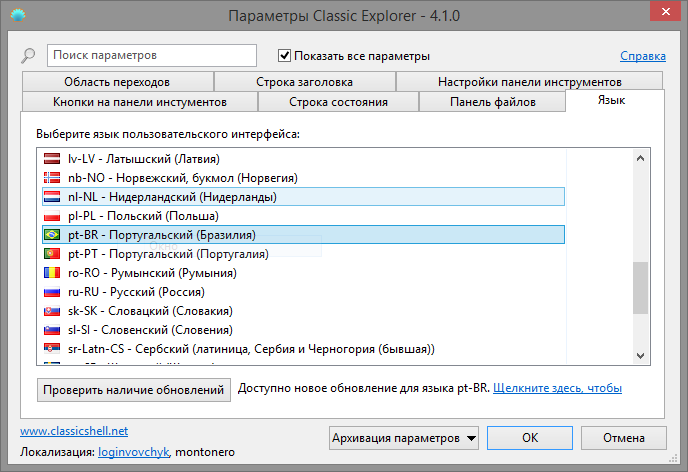
Task: Click the OK button
Action: (x=530, y=438)
